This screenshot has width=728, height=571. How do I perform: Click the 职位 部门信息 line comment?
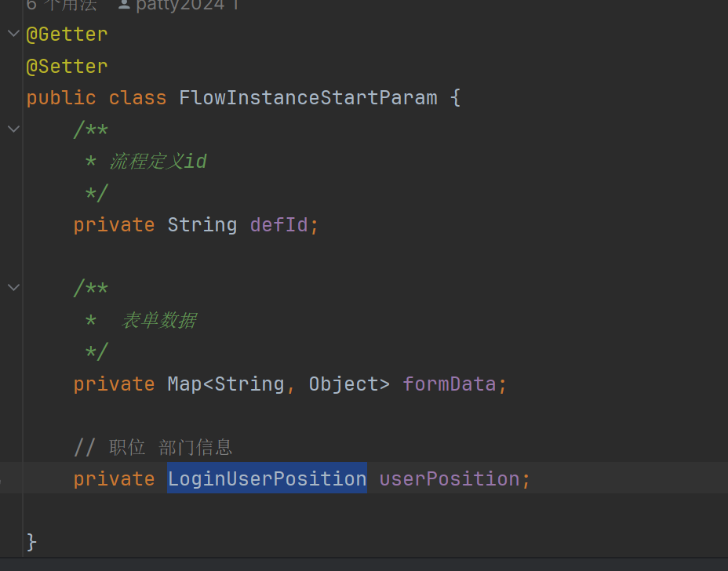pos(170,448)
